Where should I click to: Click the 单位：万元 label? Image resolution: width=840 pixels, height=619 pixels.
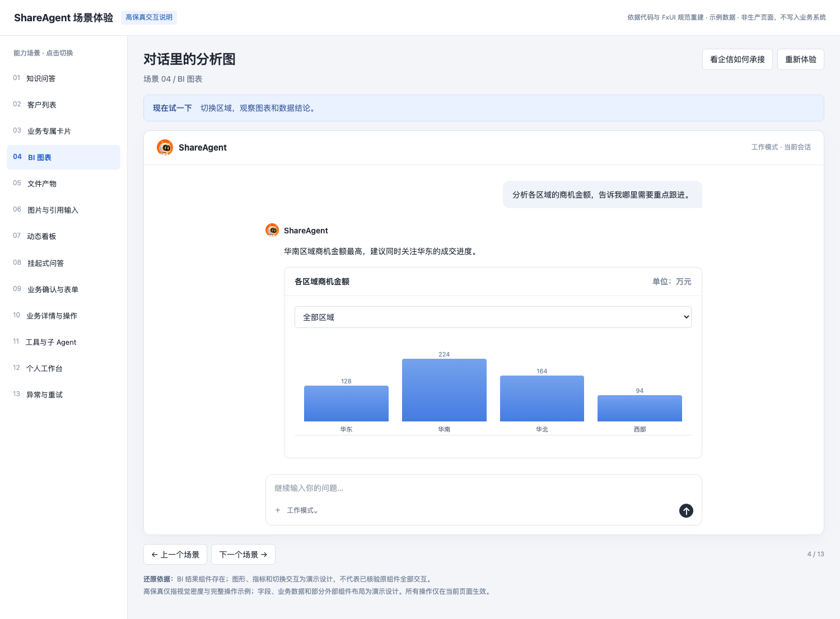click(671, 282)
